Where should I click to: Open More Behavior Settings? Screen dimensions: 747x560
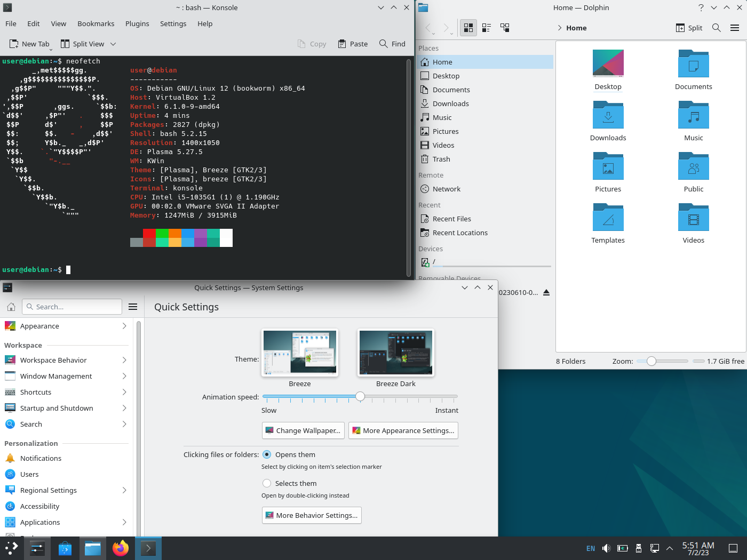pos(312,515)
